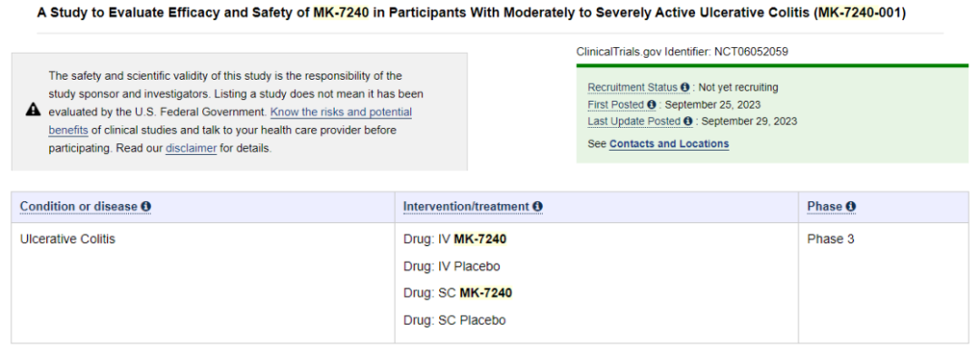Click the info icon beside Recruitment Status
Viewport: 980px width, 352px height.
point(685,87)
